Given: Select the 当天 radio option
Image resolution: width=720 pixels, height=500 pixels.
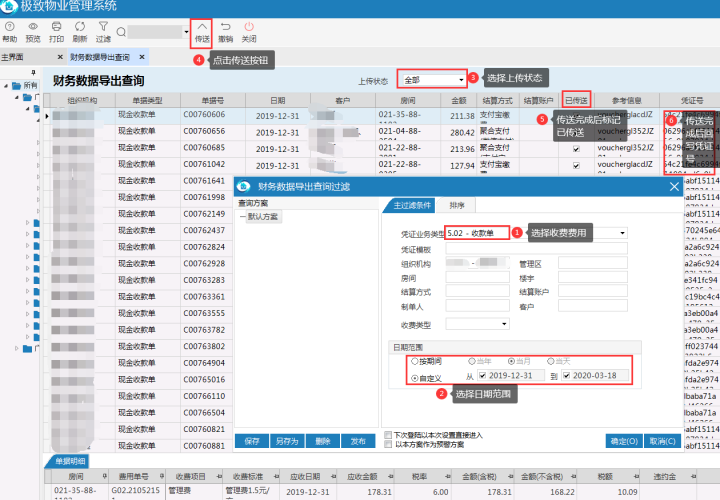Looking at the screenshot, I should click(x=551, y=361).
